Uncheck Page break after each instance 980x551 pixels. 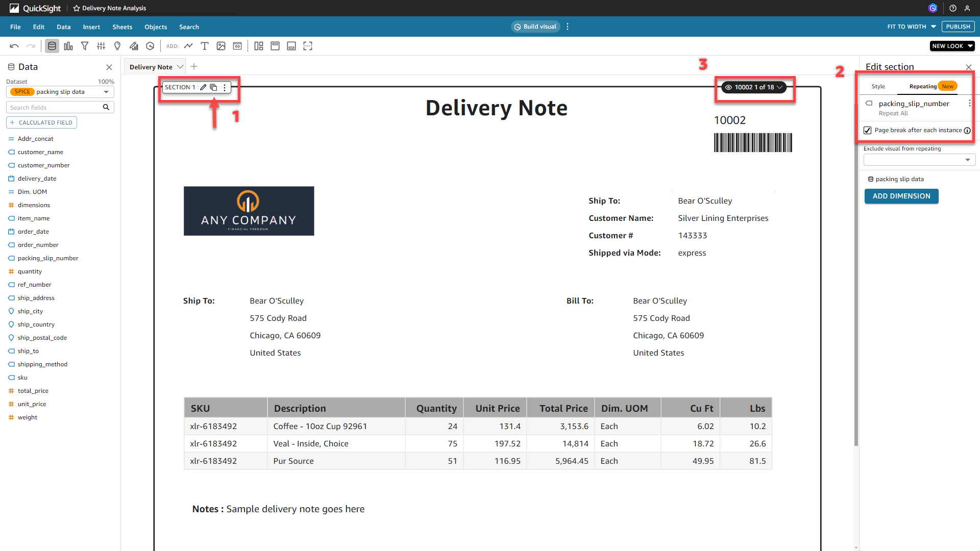[x=868, y=130]
